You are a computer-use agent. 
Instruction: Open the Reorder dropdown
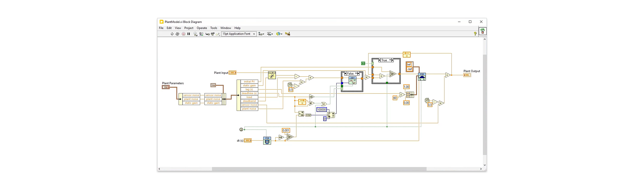click(x=279, y=34)
